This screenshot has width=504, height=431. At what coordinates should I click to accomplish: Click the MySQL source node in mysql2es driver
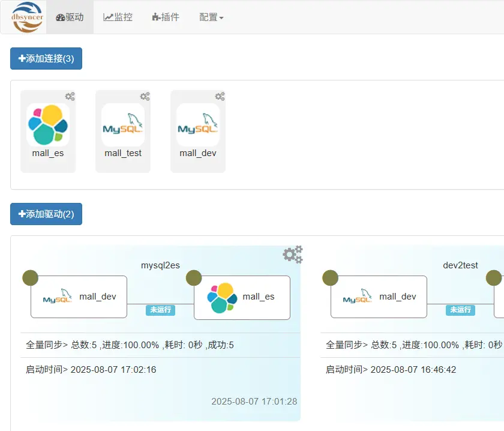tap(79, 297)
